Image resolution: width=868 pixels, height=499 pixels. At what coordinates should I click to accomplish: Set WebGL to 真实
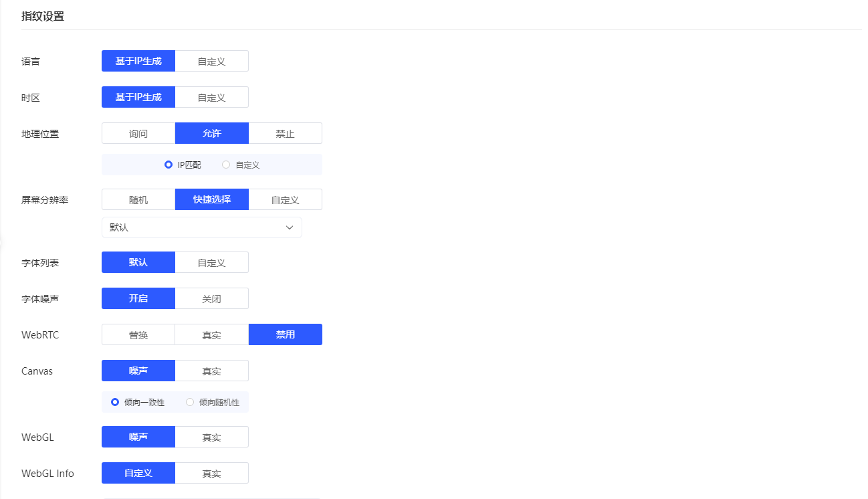(x=212, y=436)
